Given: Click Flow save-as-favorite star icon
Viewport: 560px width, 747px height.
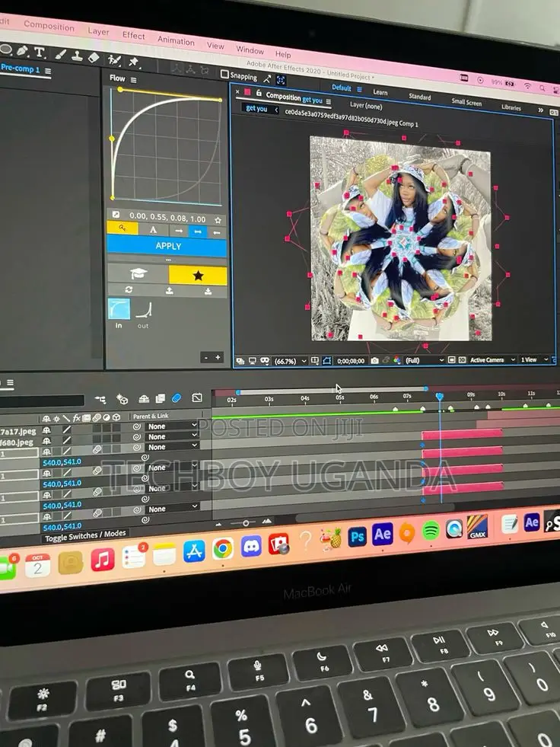Looking at the screenshot, I should pos(218,220).
